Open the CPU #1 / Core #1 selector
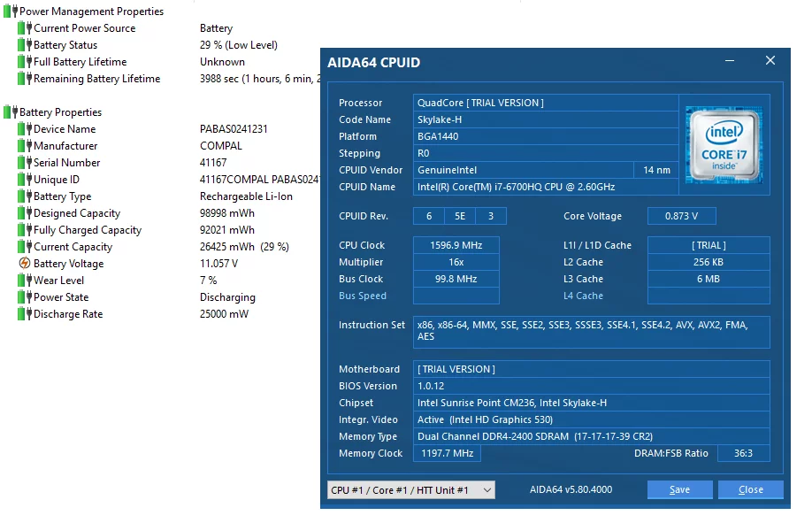 point(410,488)
